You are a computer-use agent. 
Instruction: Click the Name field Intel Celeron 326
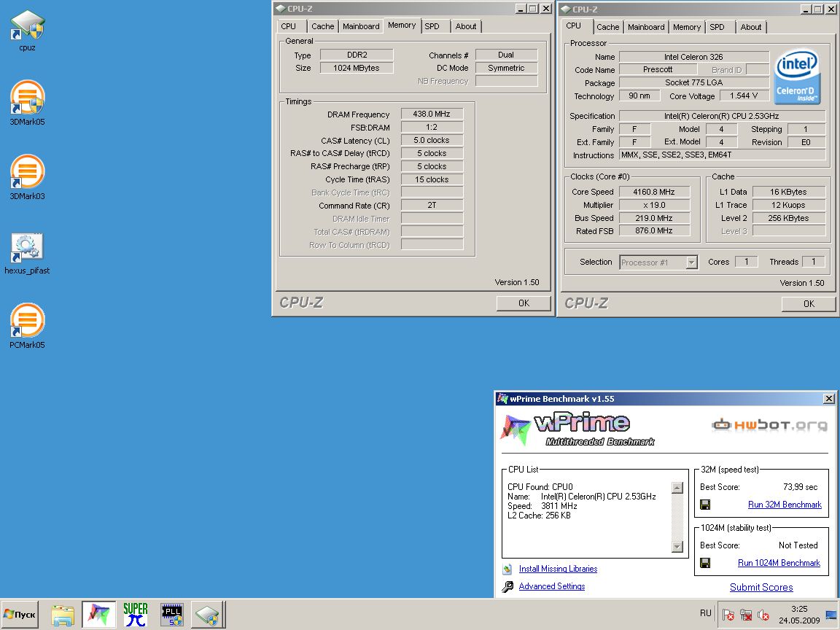(693, 57)
